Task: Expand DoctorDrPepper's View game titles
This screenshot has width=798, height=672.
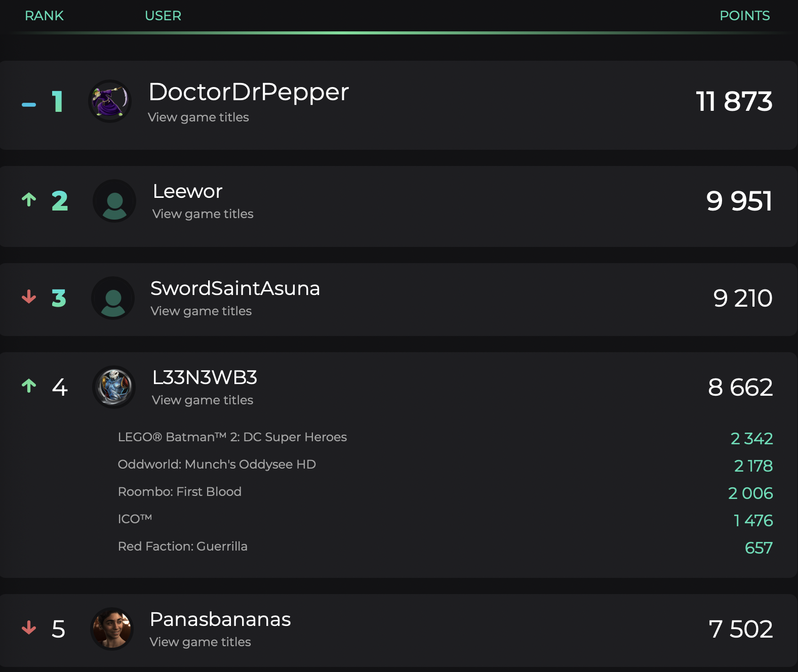Action: pyautogui.click(x=198, y=117)
